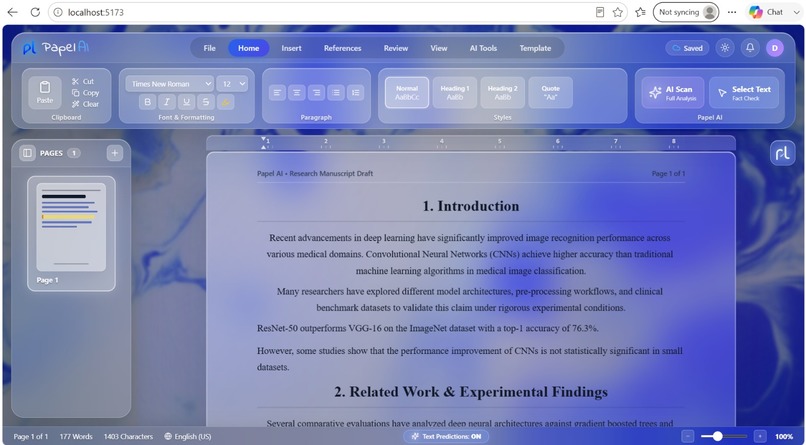
Task: Center align the paragraph
Action: click(x=297, y=92)
